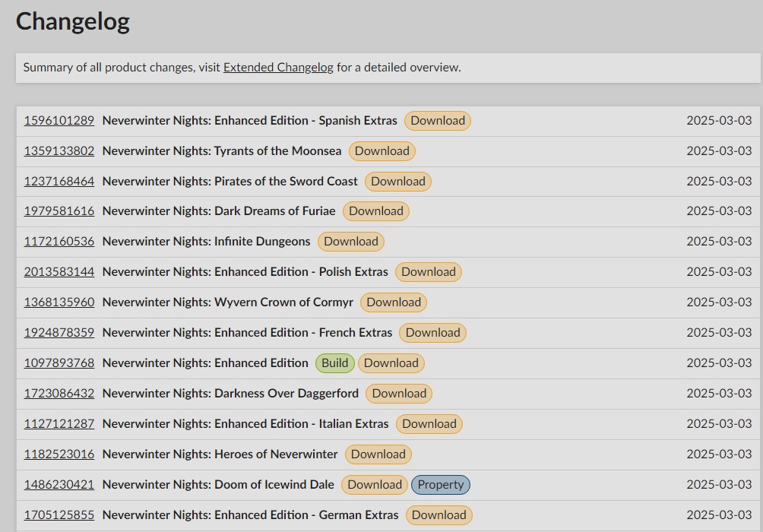Viewport: 763px width, 532px height.
Task: Click Download badge for French Extras
Action: (x=432, y=332)
